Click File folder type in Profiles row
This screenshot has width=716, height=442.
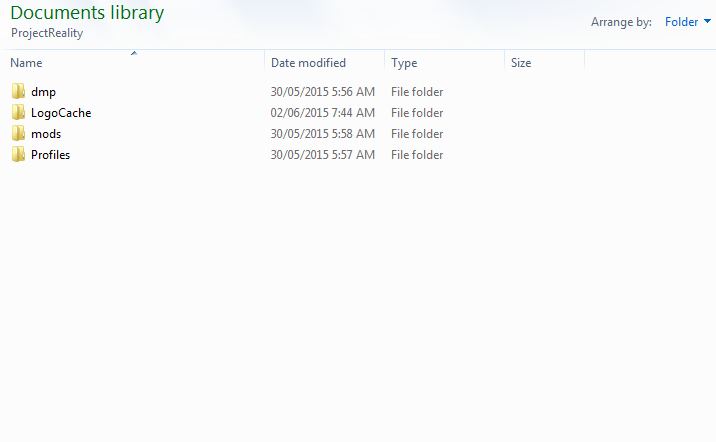[417, 155]
